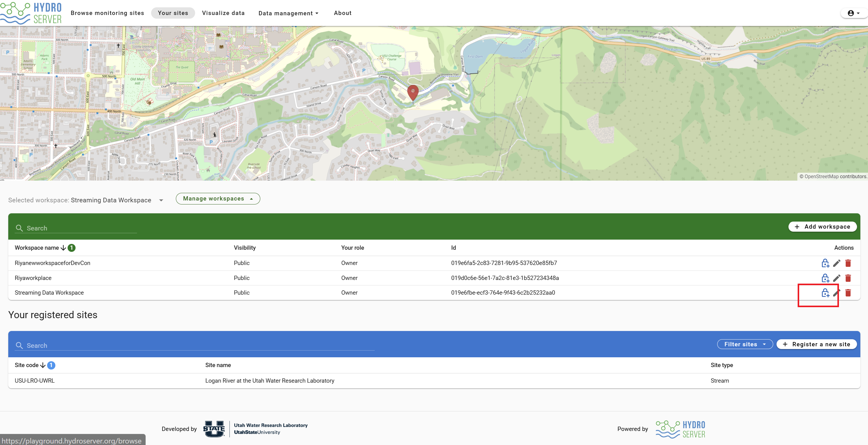Sort by the Id column header
This screenshot has height=445, width=868.
pyautogui.click(x=454, y=248)
